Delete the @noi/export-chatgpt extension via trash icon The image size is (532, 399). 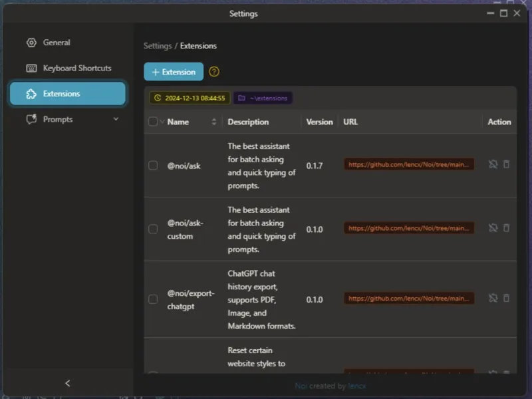click(506, 298)
